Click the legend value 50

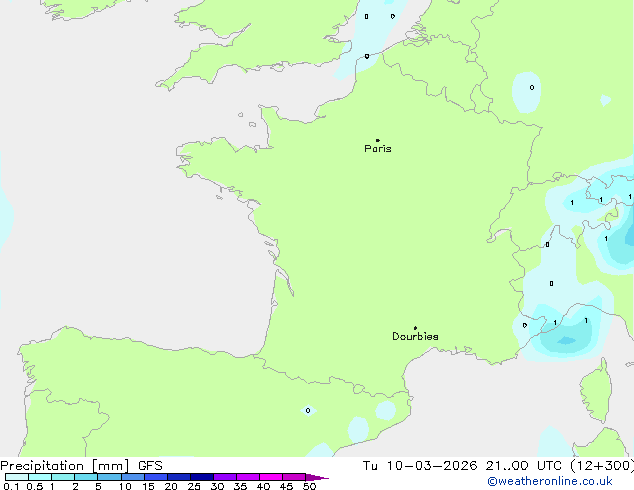[x=309, y=486]
